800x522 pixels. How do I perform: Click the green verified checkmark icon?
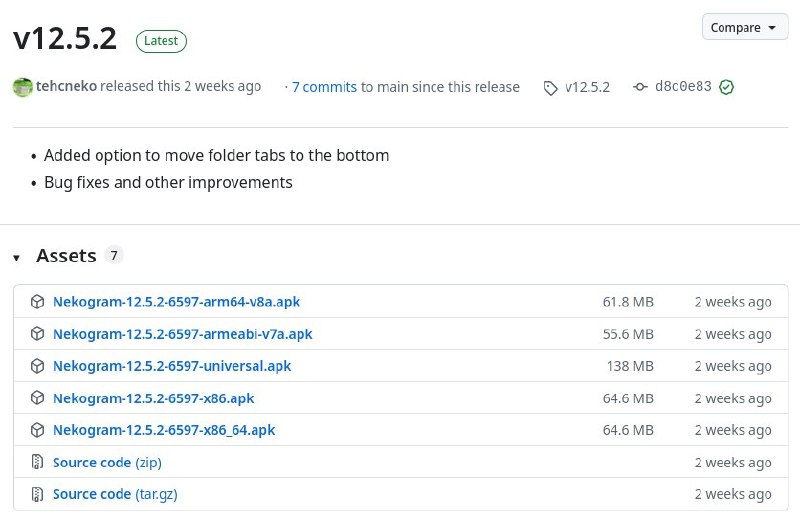click(x=727, y=87)
